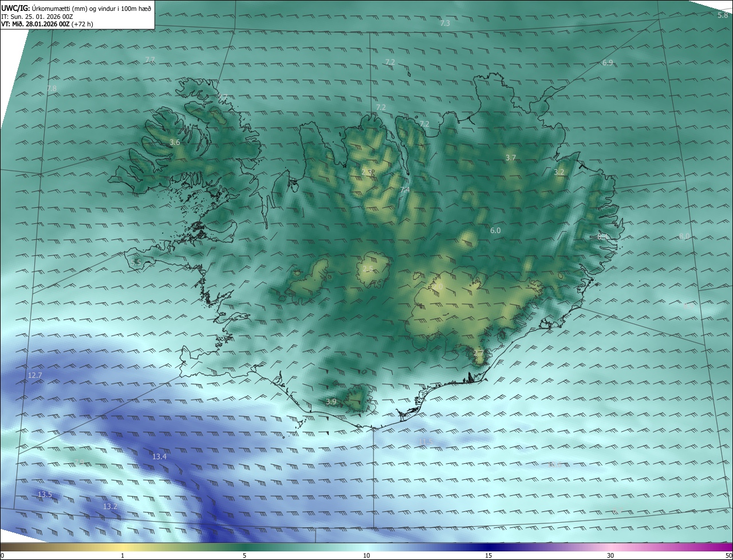
Task: Click the map value '7.7'
Action: (150, 60)
